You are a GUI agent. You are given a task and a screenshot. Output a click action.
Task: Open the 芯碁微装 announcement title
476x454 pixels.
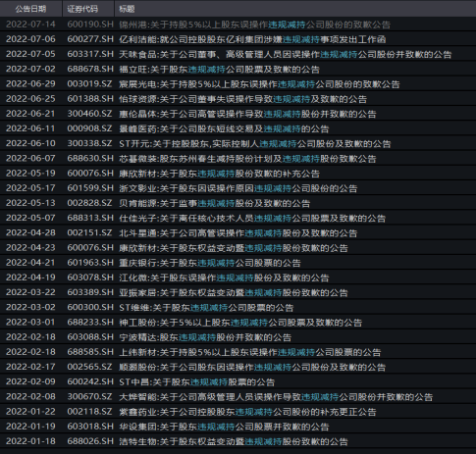[247, 159]
